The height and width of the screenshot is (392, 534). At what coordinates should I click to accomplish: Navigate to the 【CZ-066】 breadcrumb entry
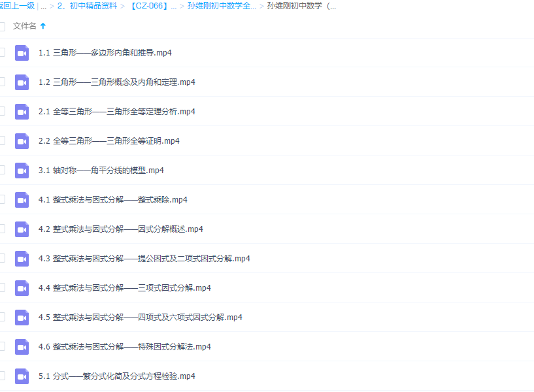pos(148,5)
